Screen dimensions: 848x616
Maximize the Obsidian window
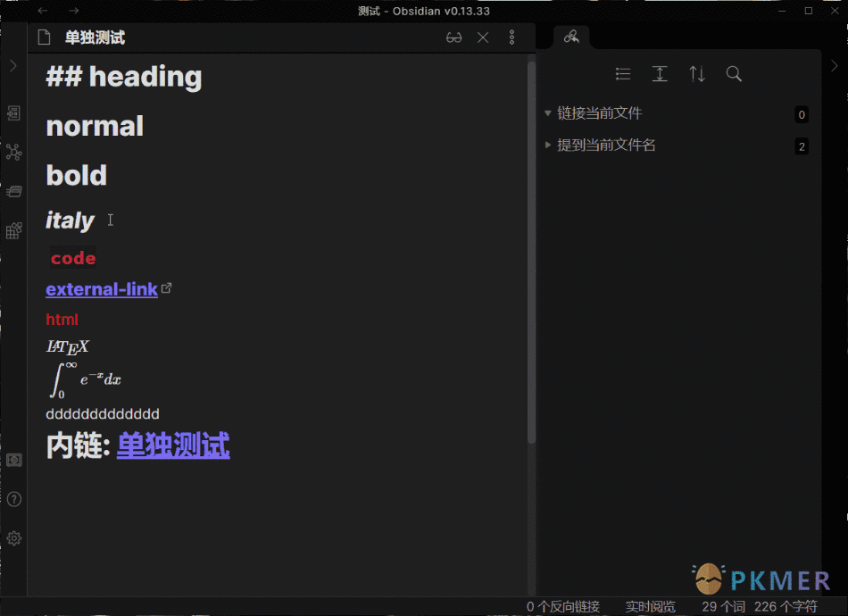(809, 11)
